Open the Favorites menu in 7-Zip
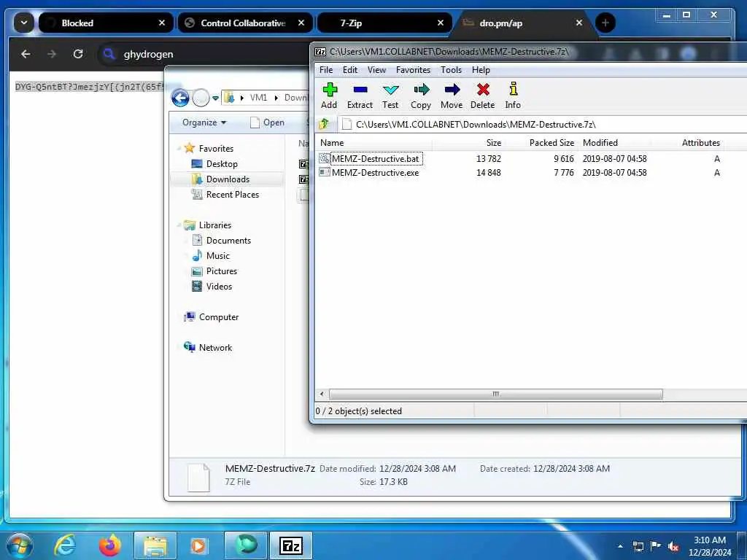 413,70
